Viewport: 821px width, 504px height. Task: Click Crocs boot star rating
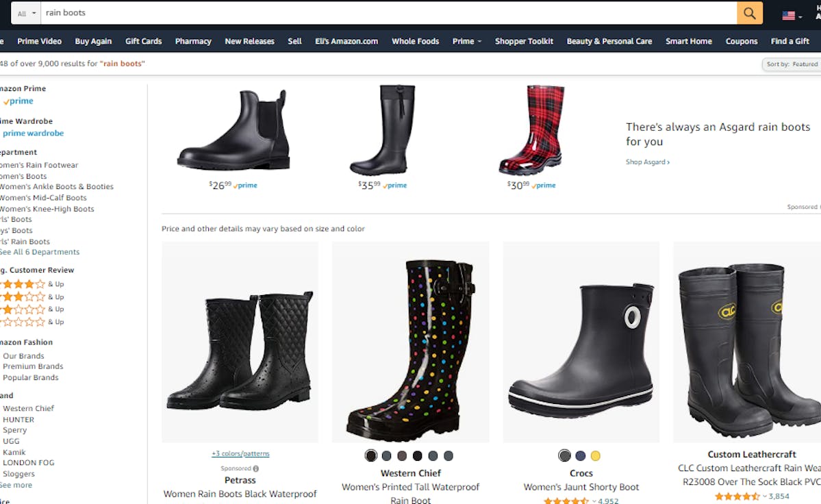coord(567,501)
